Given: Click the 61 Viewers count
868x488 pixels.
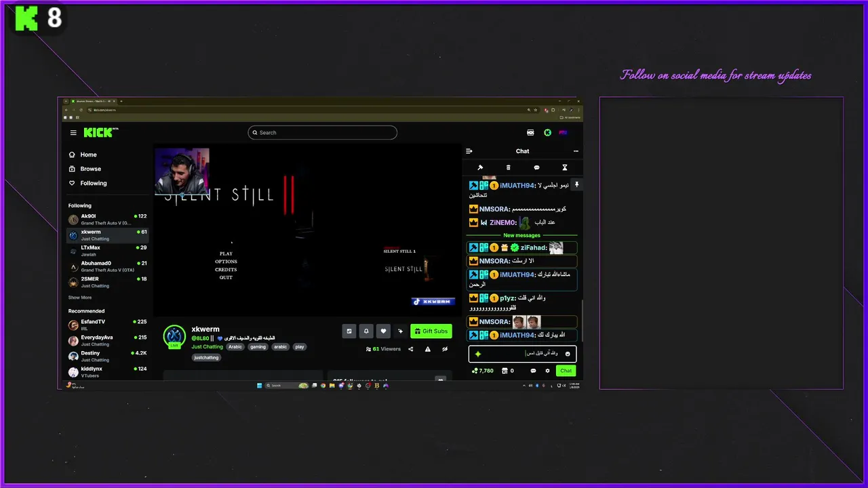Looking at the screenshot, I should (x=383, y=349).
